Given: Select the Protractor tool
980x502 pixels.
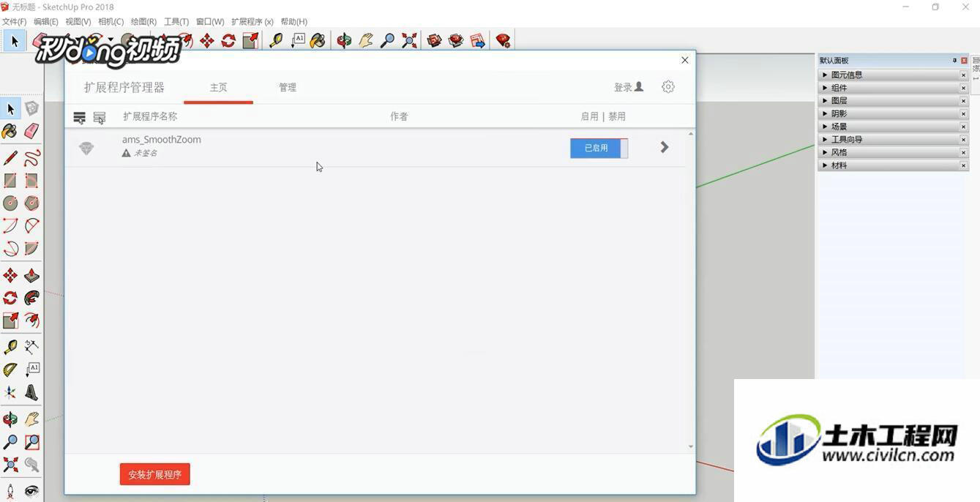Looking at the screenshot, I should [10, 370].
